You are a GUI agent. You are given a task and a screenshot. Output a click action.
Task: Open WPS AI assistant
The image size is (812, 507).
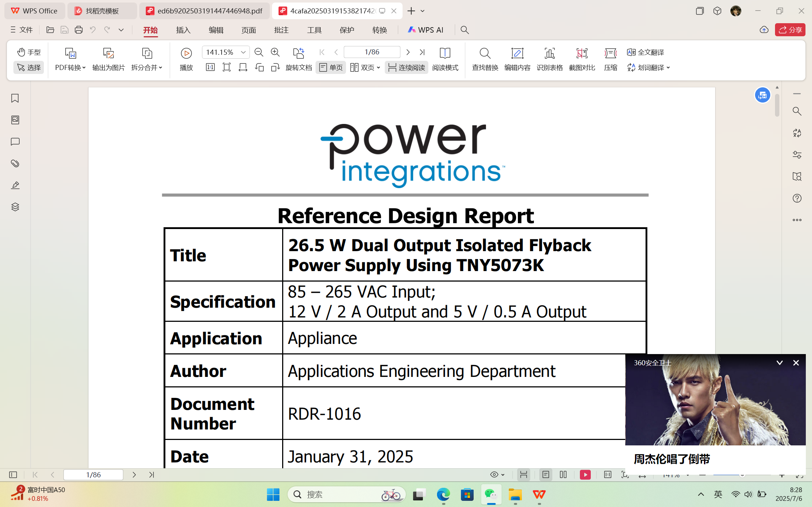(426, 30)
